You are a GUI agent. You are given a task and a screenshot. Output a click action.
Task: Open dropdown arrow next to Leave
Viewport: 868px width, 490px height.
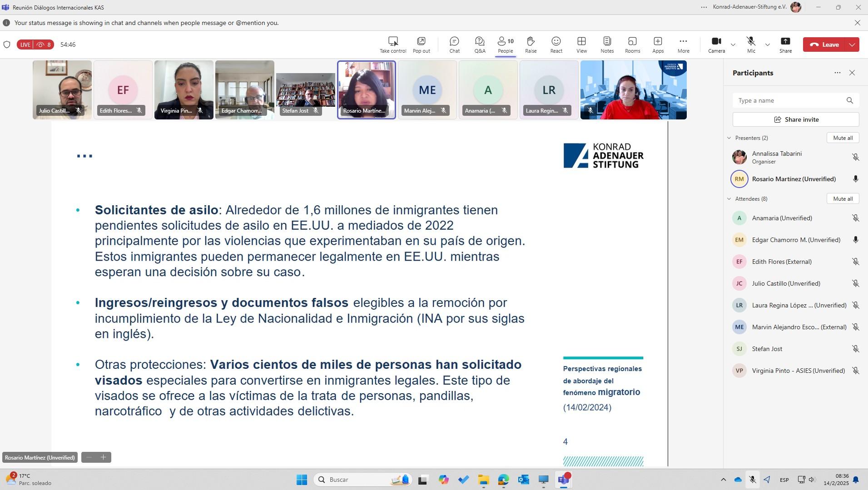[852, 45]
